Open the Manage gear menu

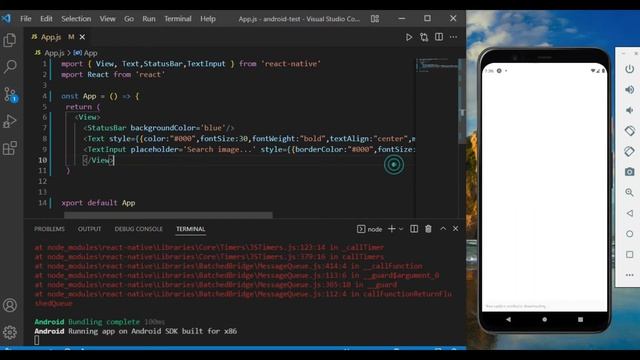click(10, 332)
